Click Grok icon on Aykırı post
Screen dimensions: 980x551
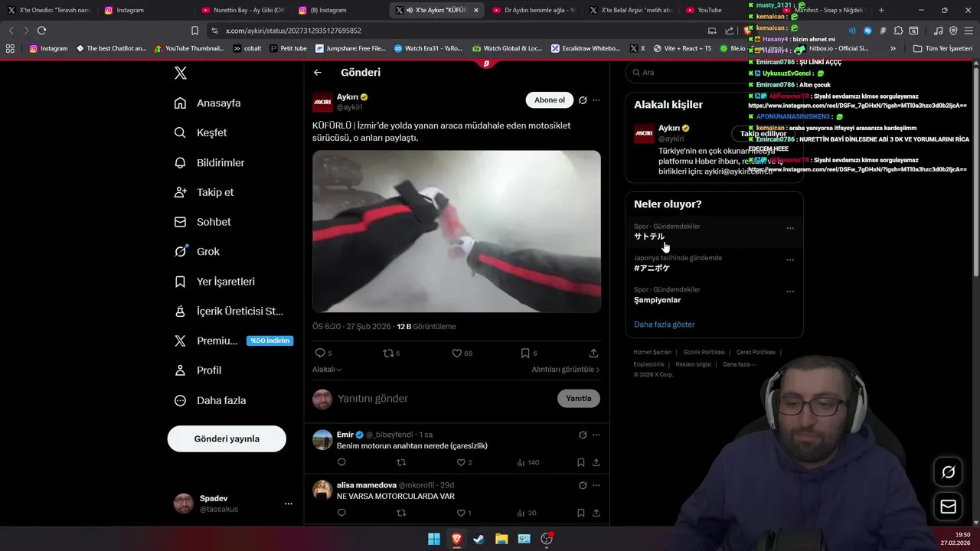coord(583,100)
